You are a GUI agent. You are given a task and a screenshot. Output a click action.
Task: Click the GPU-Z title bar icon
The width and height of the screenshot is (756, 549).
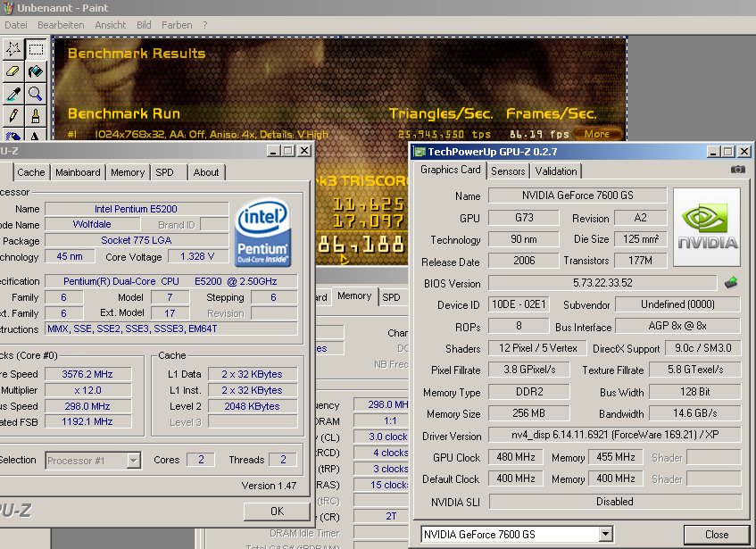[x=420, y=152]
